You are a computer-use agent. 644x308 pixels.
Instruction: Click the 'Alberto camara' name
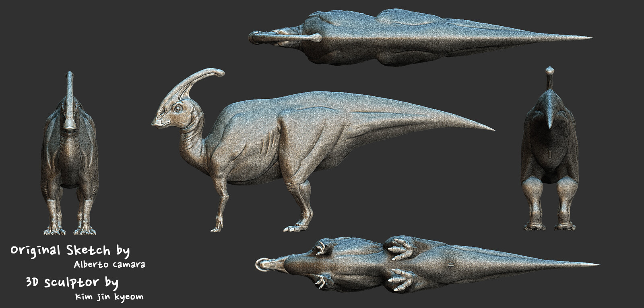(109, 265)
